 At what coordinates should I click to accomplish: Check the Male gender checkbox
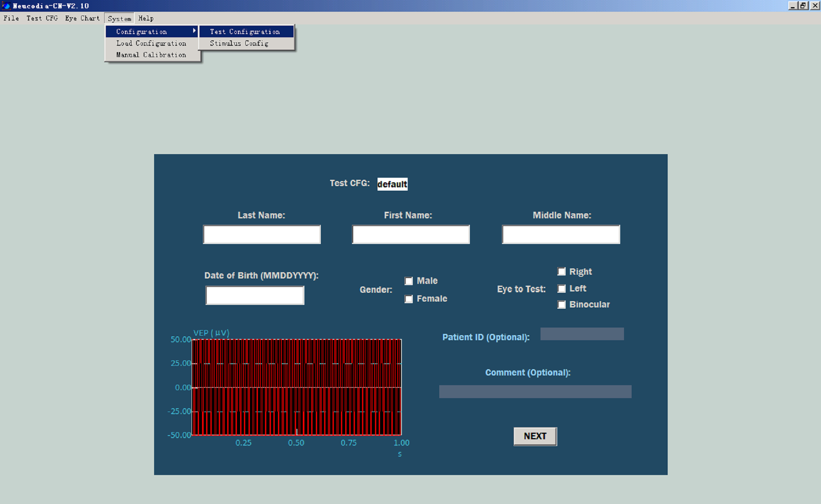click(x=409, y=281)
